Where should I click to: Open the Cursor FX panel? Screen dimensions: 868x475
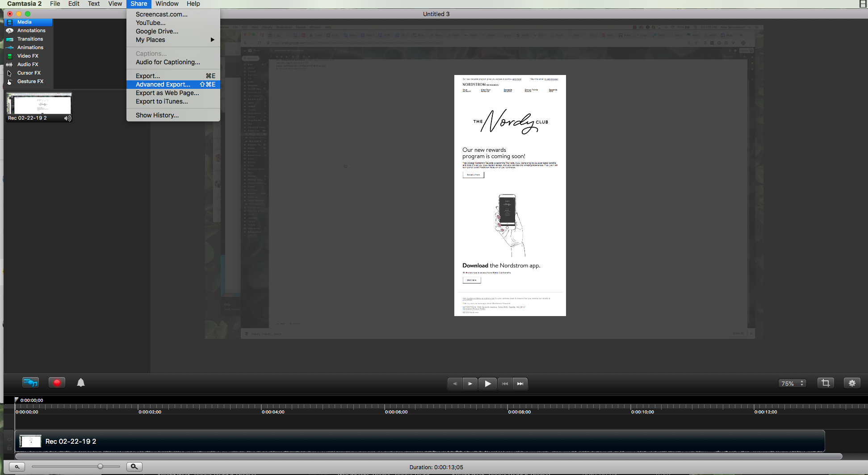click(29, 73)
